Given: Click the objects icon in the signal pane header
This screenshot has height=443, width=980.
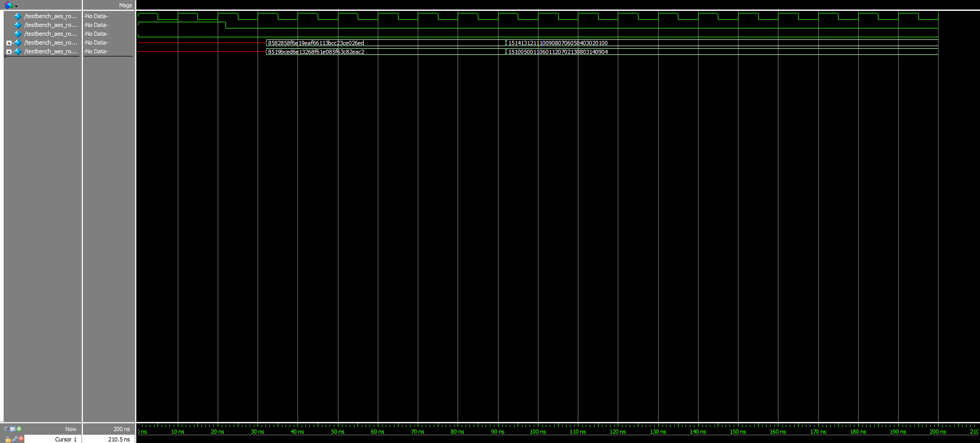Looking at the screenshot, I should coord(8,5).
